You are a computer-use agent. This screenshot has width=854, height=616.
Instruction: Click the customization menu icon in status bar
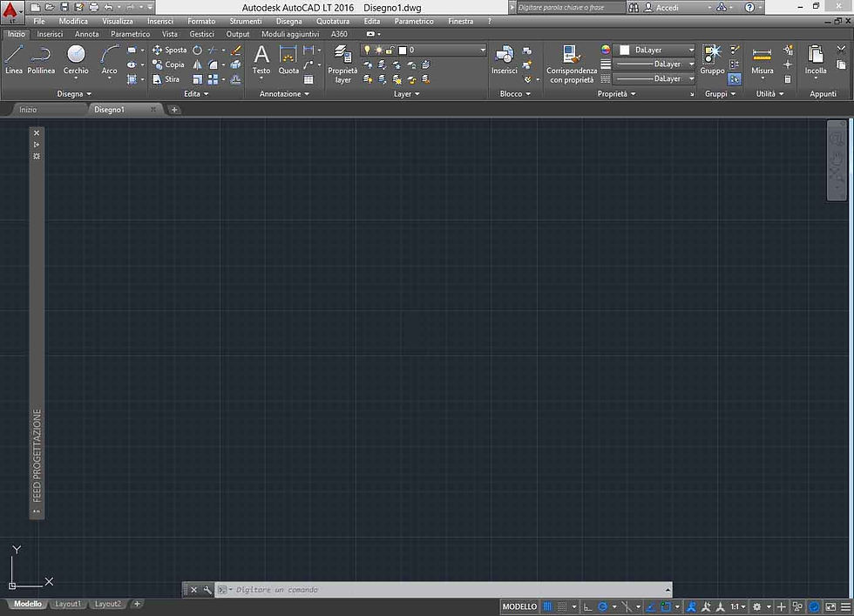click(x=845, y=606)
